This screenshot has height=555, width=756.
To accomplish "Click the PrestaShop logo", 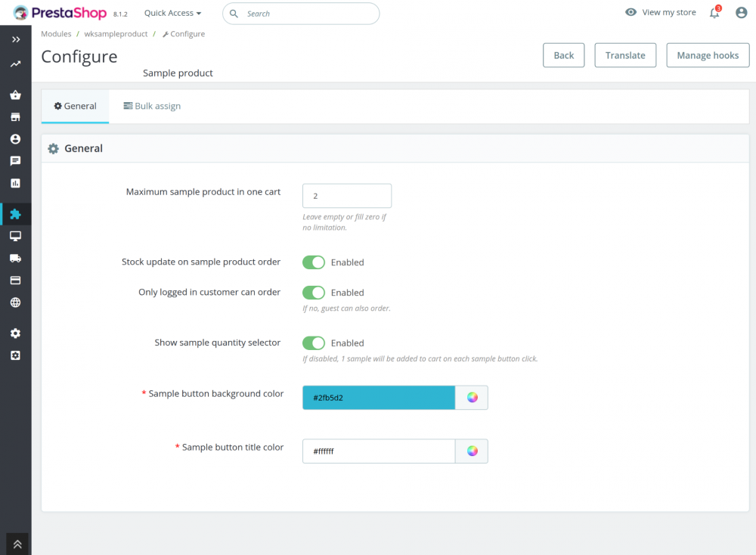I will pos(60,13).
